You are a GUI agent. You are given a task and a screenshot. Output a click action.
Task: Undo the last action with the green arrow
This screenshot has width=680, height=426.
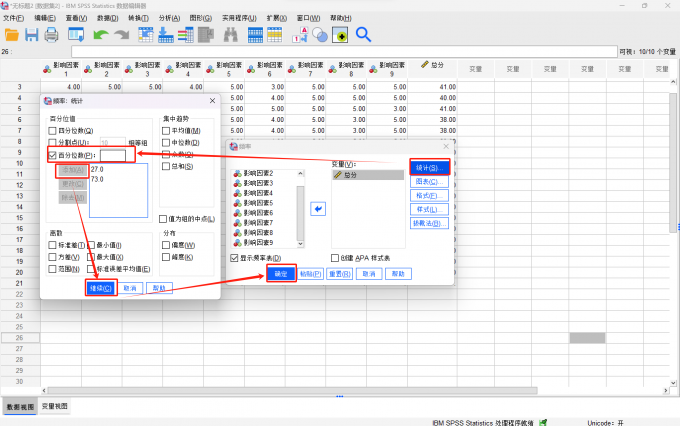[x=101, y=35]
